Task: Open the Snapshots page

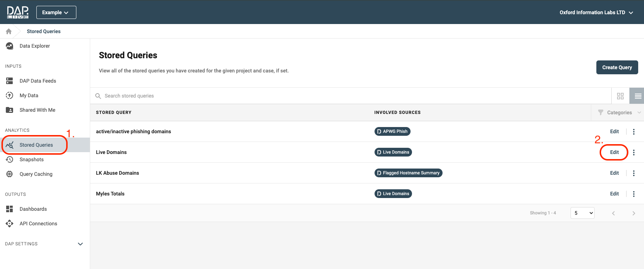Action: click(x=31, y=159)
